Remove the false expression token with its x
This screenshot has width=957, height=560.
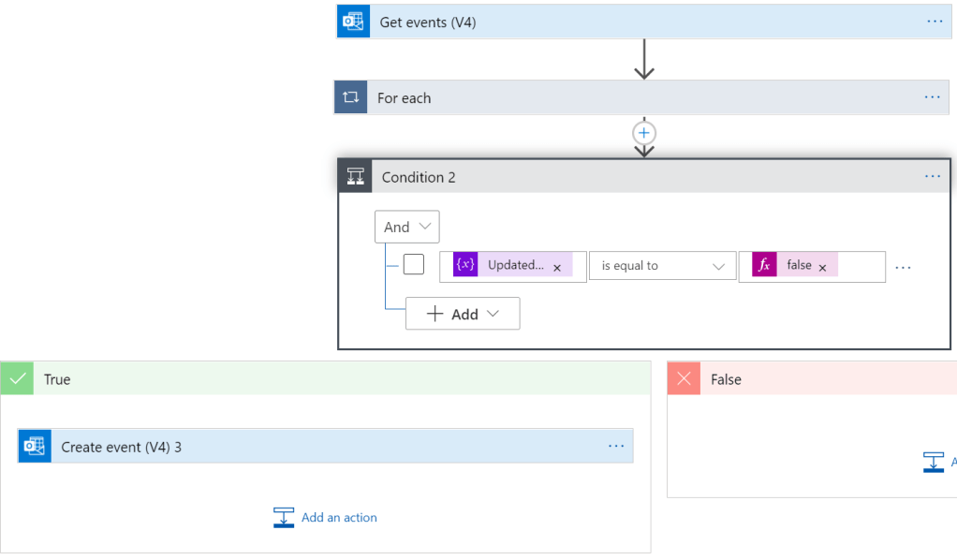coord(822,268)
